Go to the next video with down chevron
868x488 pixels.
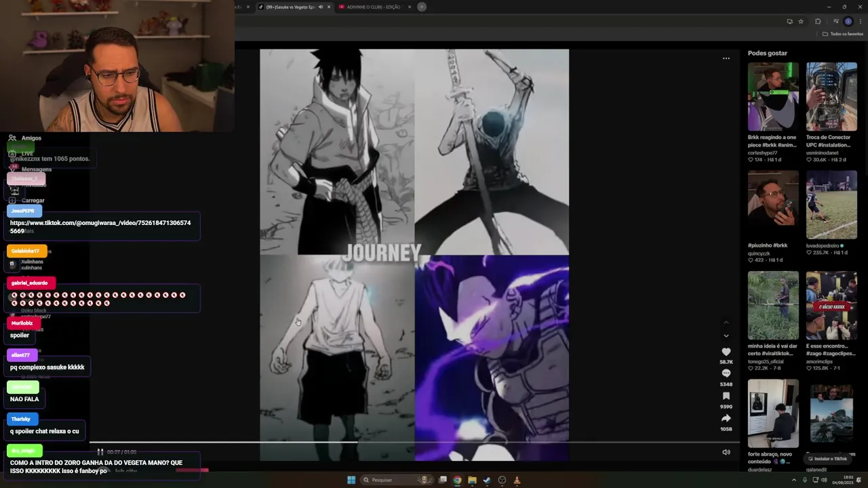point(726,335)
